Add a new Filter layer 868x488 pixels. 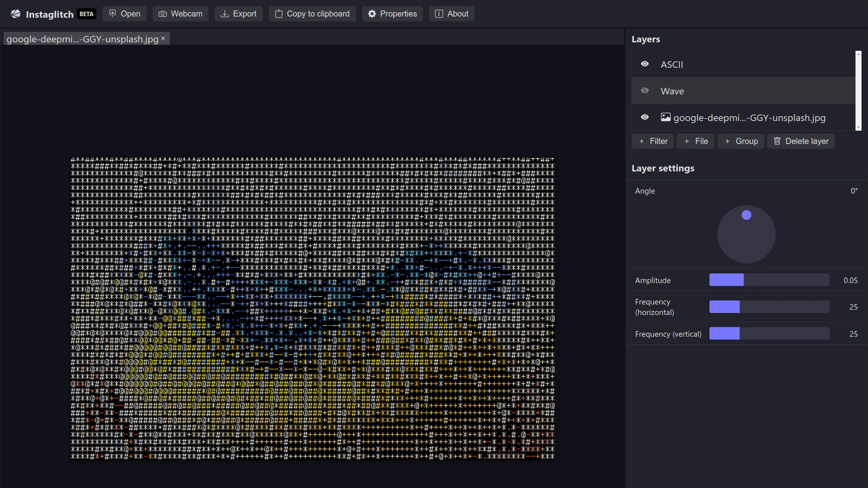point(653,141)
